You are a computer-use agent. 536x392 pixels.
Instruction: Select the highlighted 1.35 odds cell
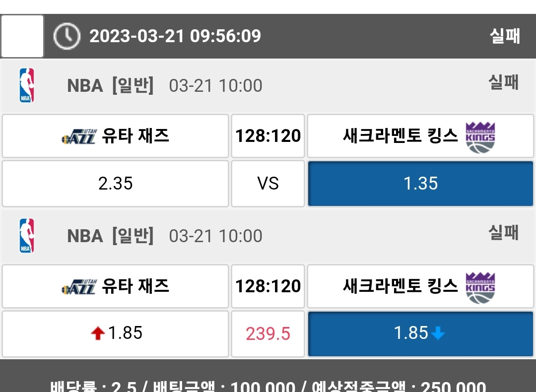tap(420, 184)
